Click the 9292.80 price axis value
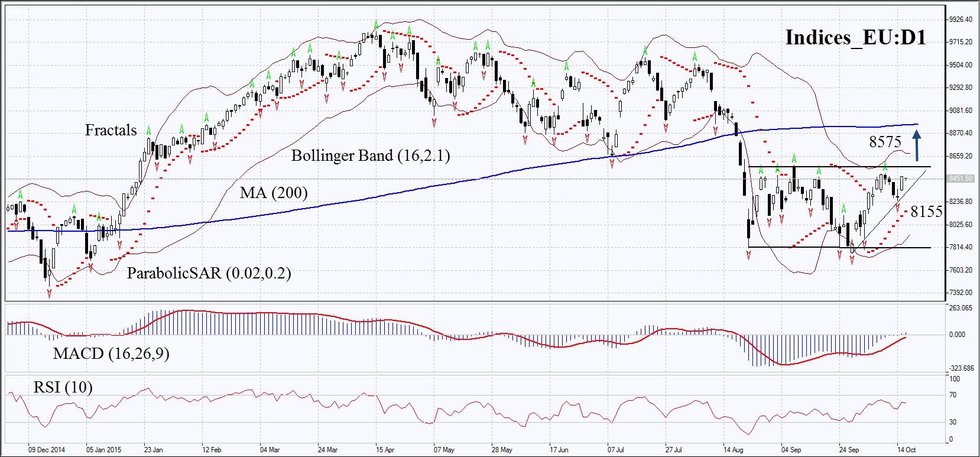The width and height of the screenshot is (980, 457). (x=960, y=87)
